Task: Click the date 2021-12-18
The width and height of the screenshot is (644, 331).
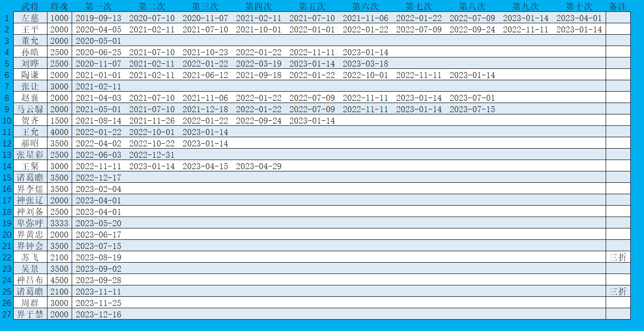Action: coord(205,109)
